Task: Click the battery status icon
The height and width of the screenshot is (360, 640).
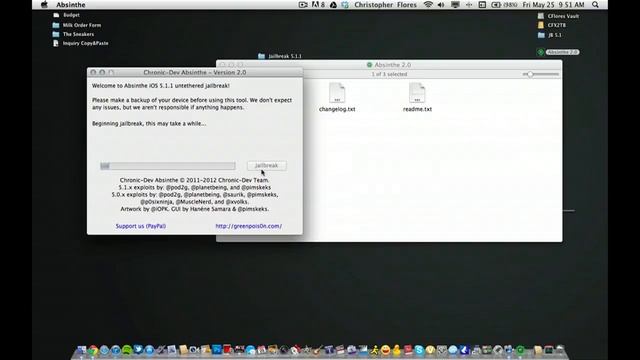Action: tap(496, 5)
